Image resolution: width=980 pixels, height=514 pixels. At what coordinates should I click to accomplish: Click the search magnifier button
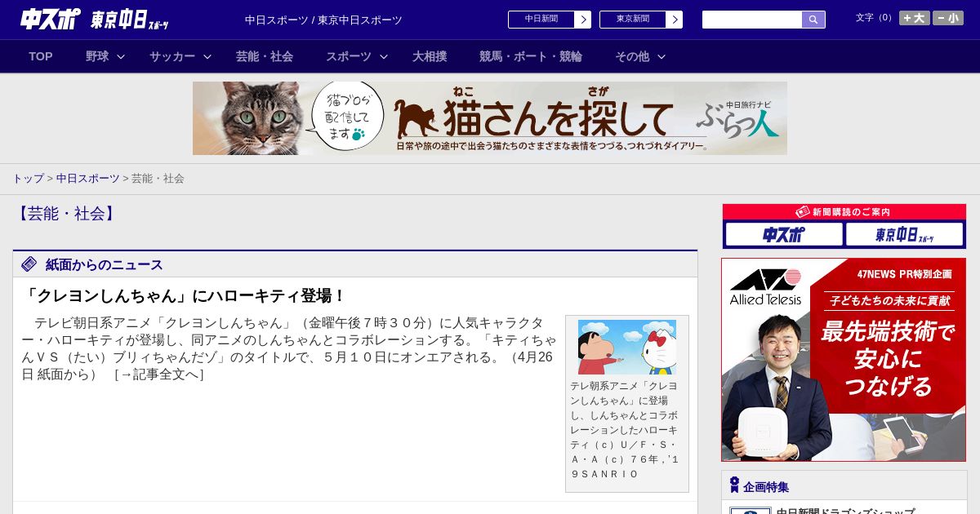coord(813,20)
